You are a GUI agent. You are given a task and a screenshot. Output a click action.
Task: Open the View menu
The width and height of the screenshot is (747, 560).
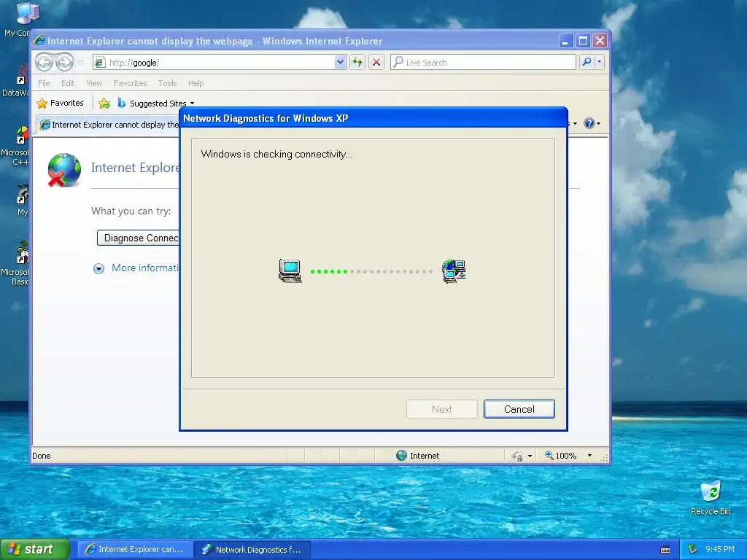pyautogui.click(x=94, y=83)
